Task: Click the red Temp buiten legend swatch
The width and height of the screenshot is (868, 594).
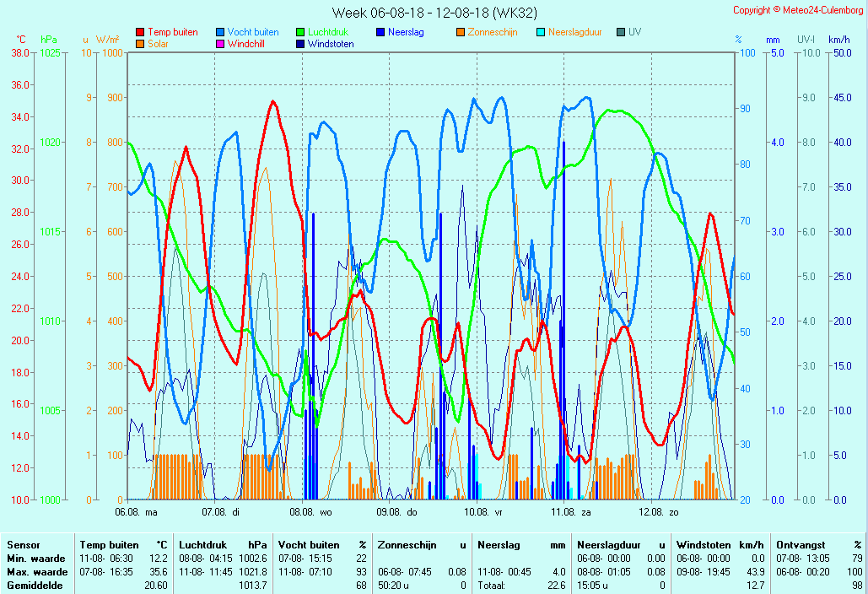Action: point(140,33)
